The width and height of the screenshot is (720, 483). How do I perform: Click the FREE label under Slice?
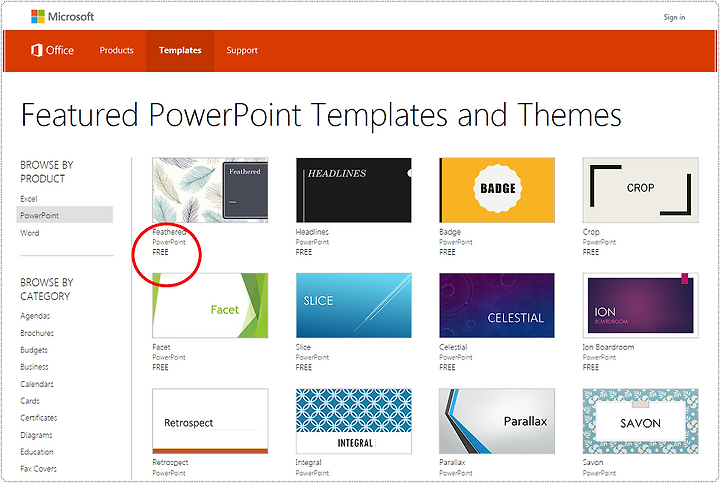pyautogui.click(x=304, y=367)
